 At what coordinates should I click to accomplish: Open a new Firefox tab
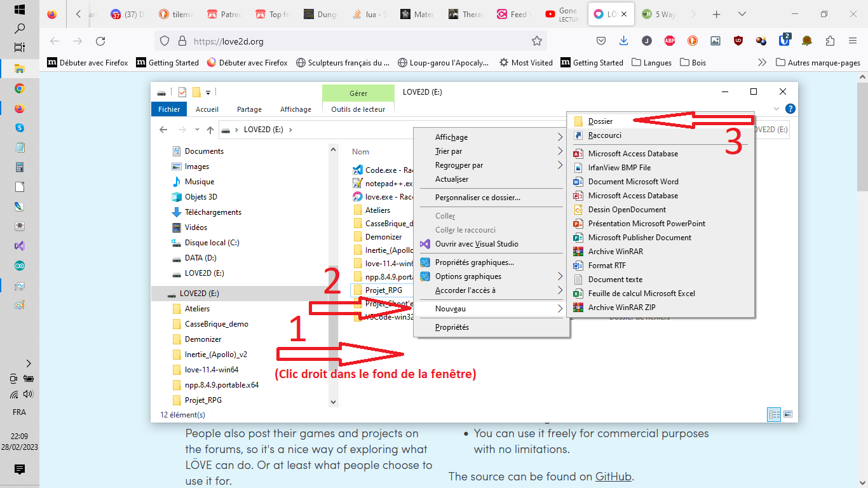pos(717,14)
